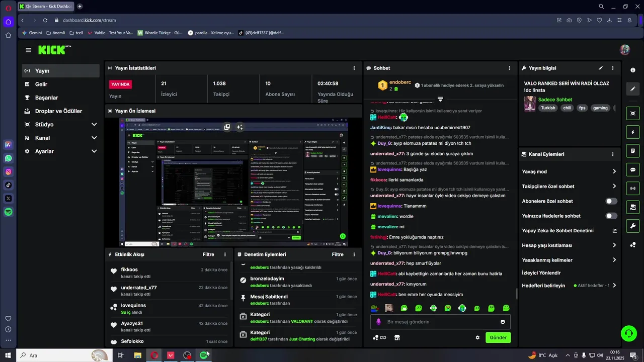The image size is (644, 362).
Task: Open Spotify from the taskbar
Action: click(204, 355)
